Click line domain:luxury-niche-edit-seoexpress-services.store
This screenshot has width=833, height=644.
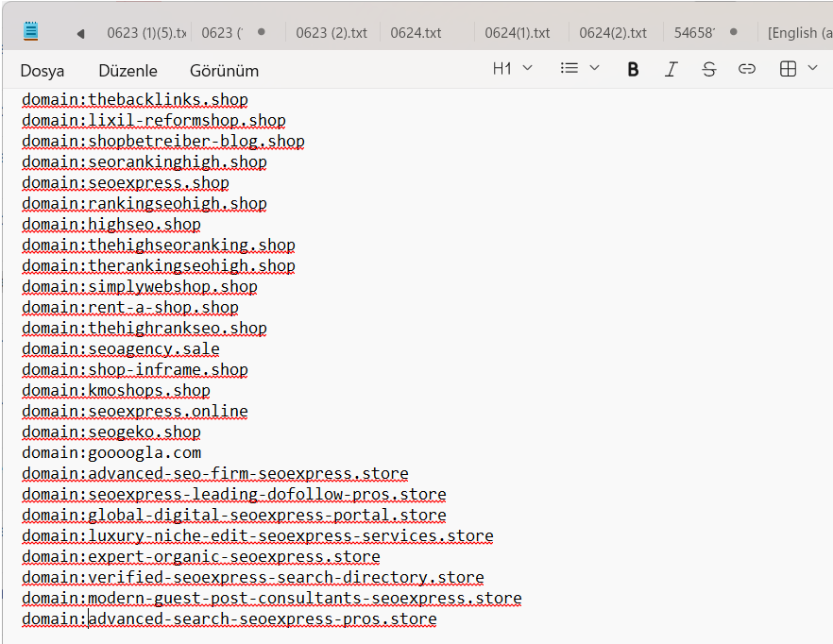tap(258, 535)
